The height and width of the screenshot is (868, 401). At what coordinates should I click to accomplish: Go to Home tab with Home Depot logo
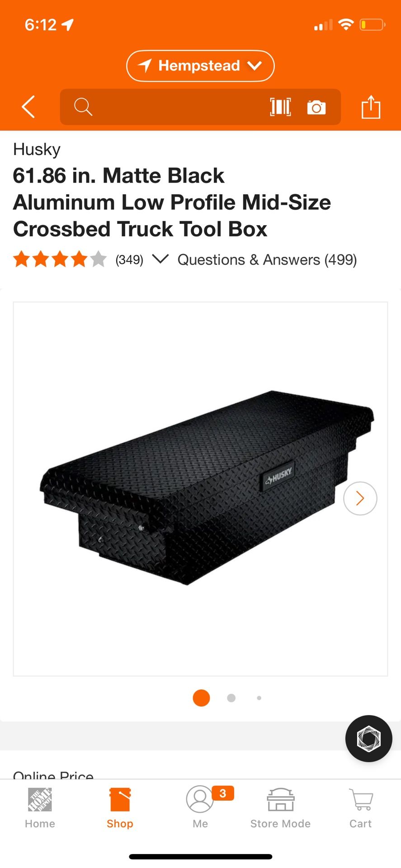[x=40, y=809]
